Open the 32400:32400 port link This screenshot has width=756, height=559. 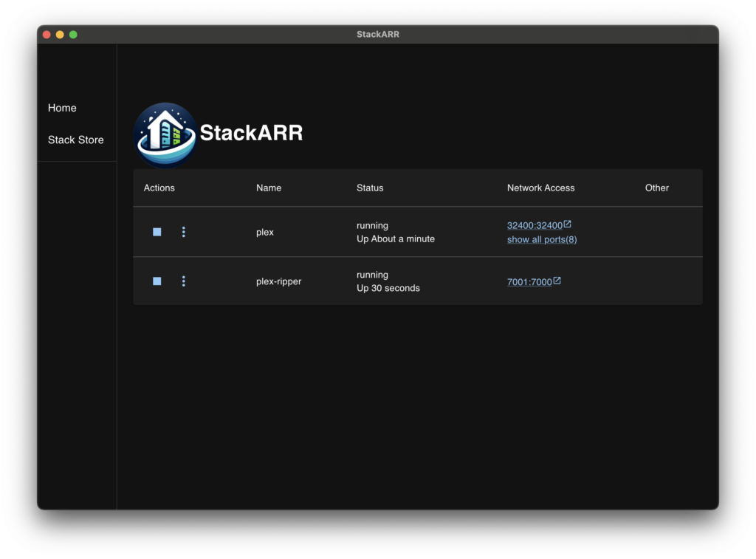[535, 226]
